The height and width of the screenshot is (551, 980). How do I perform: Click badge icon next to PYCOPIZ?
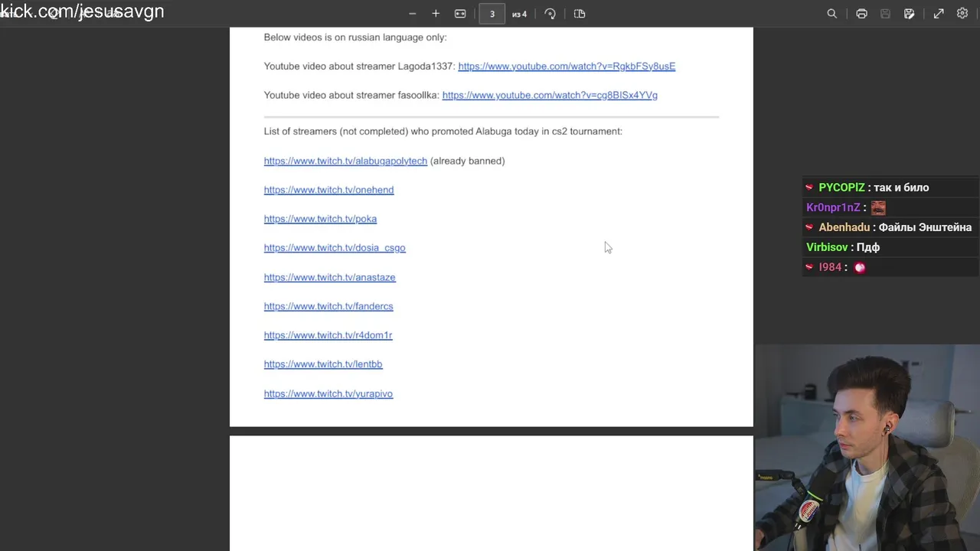point(809,187)
